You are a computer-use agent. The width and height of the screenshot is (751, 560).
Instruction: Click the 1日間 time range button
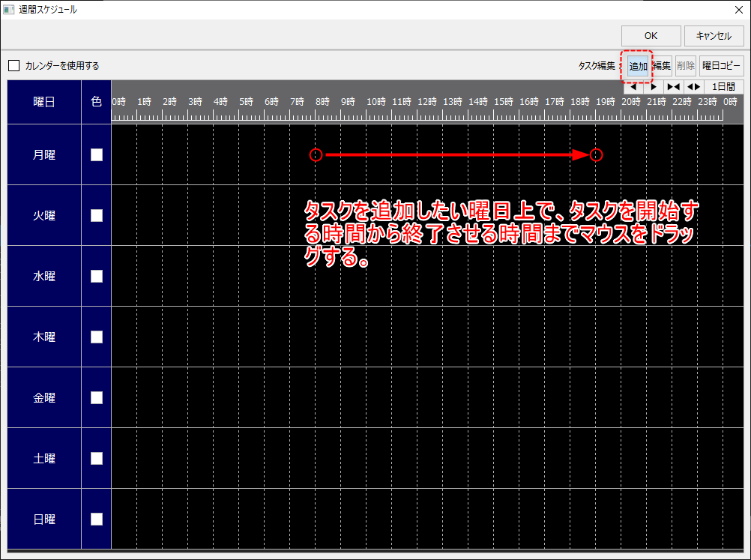coord(722,86)
